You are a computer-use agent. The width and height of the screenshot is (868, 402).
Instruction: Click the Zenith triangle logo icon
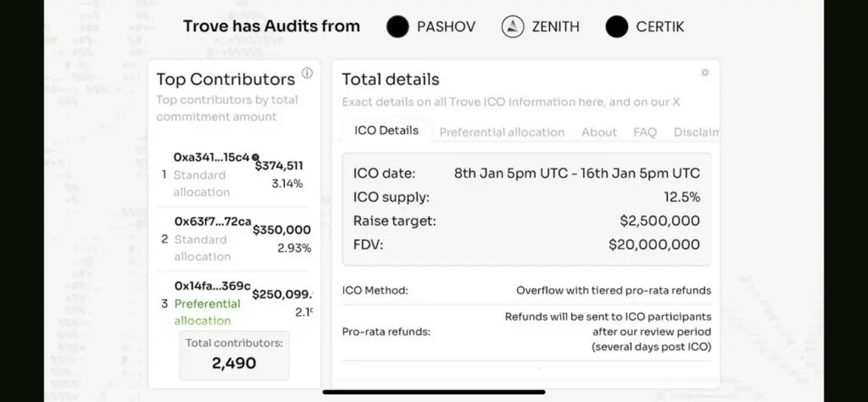[x=512, y=27]
